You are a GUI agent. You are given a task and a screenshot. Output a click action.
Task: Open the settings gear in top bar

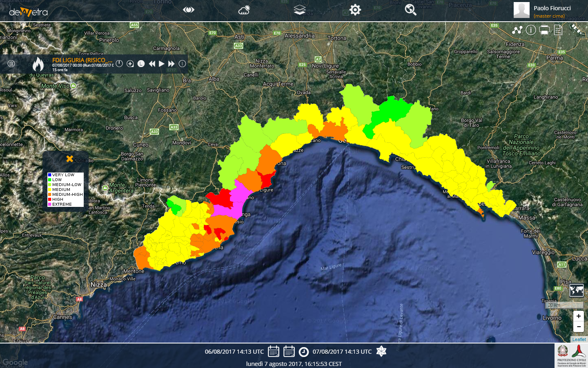point(355,10)
